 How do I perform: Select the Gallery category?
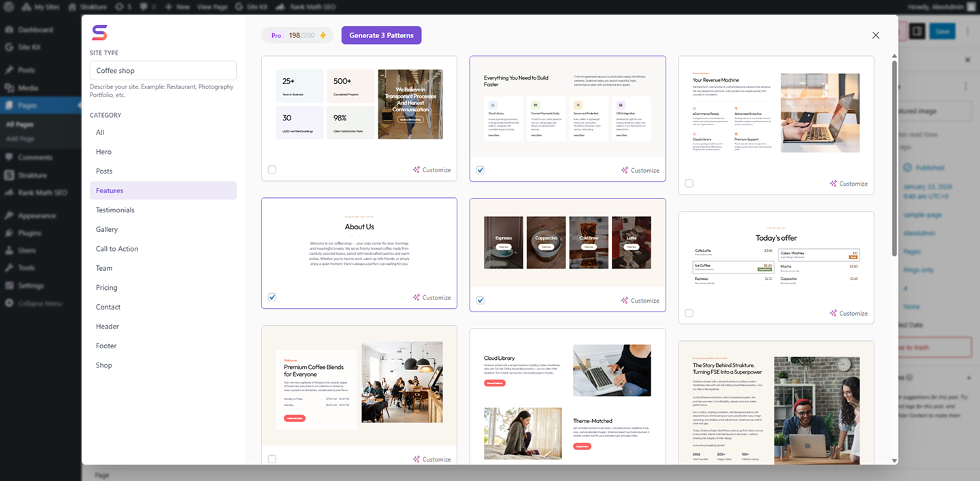163,229
